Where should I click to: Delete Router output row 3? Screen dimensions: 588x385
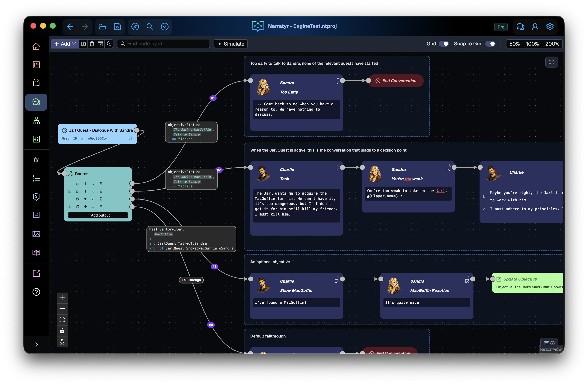click(101, 199)
